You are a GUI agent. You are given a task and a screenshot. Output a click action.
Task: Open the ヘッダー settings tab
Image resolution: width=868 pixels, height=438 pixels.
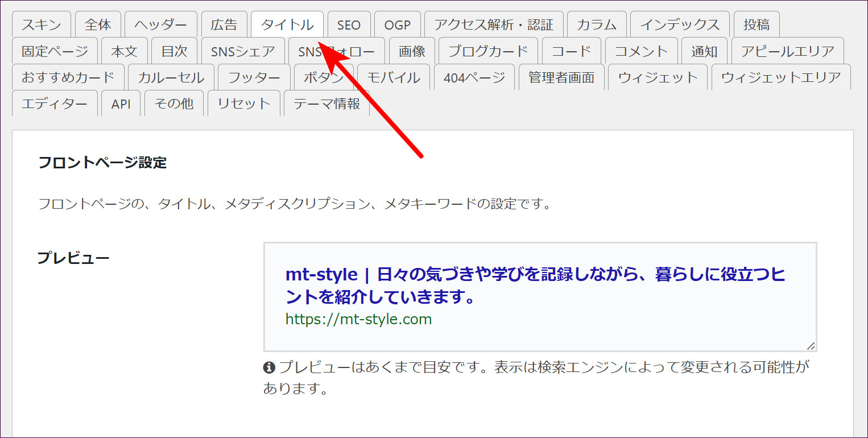(x=161, y=25)
